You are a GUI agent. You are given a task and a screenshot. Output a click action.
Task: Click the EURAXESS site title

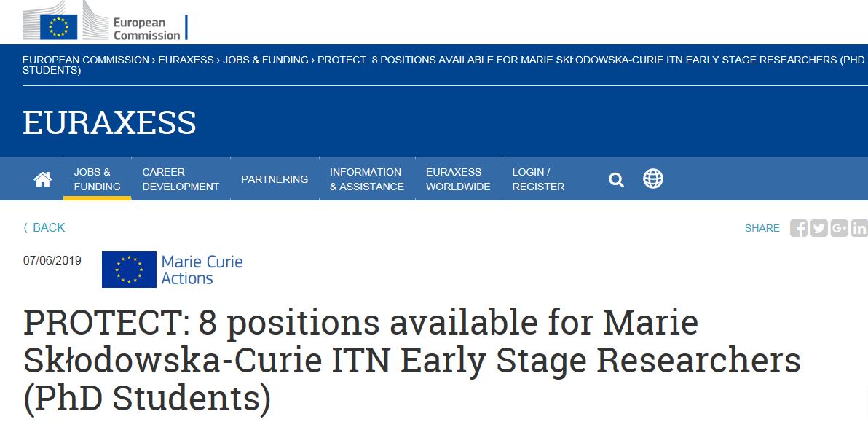pyautogui.click(x=109, y=122)
